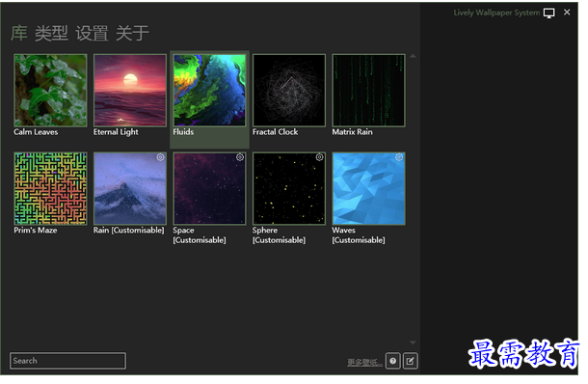Click the Search input field
The height and width of the screenshot is (384, 588).
pos(67,361)
